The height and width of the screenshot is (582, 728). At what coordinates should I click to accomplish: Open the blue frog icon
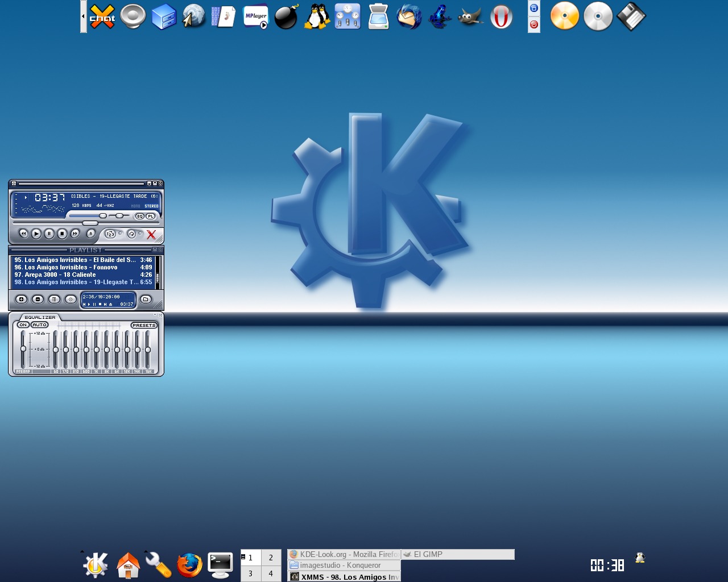[x=440, y=16]
